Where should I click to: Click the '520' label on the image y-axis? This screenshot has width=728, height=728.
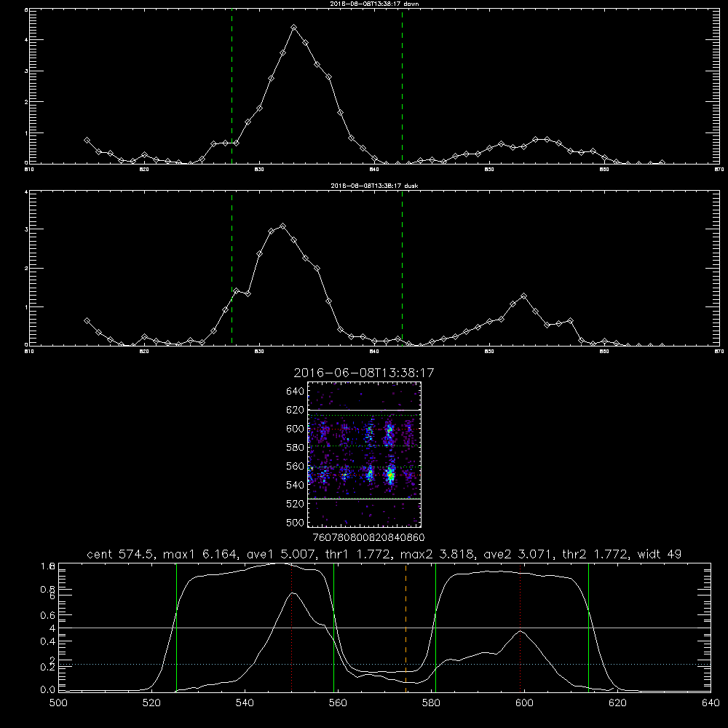pos(296,504)
